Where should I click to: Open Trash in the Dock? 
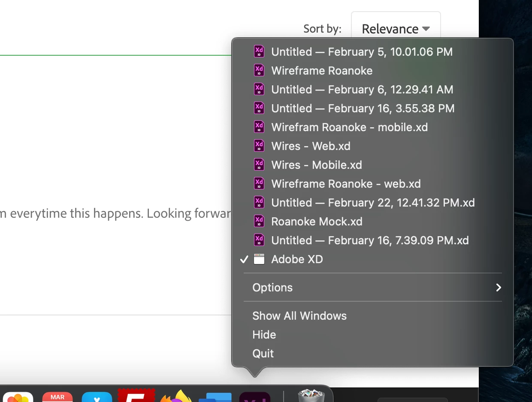[311, 396]
